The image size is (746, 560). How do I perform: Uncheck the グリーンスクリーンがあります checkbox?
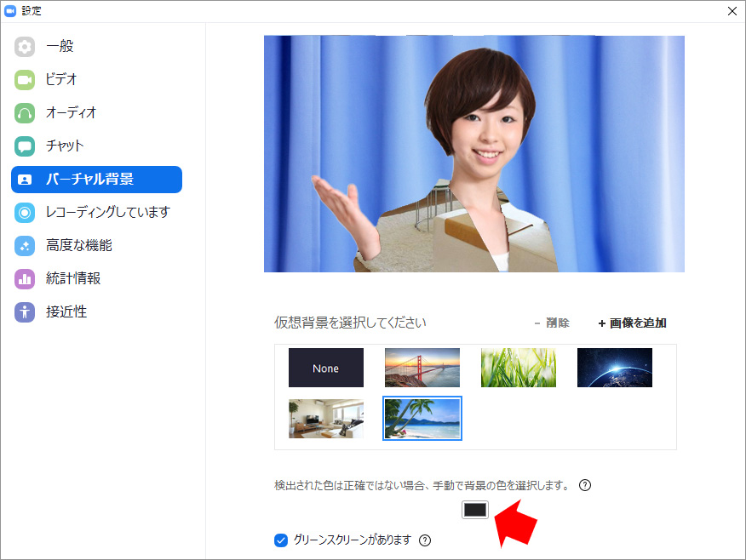[x=281, y=540]
